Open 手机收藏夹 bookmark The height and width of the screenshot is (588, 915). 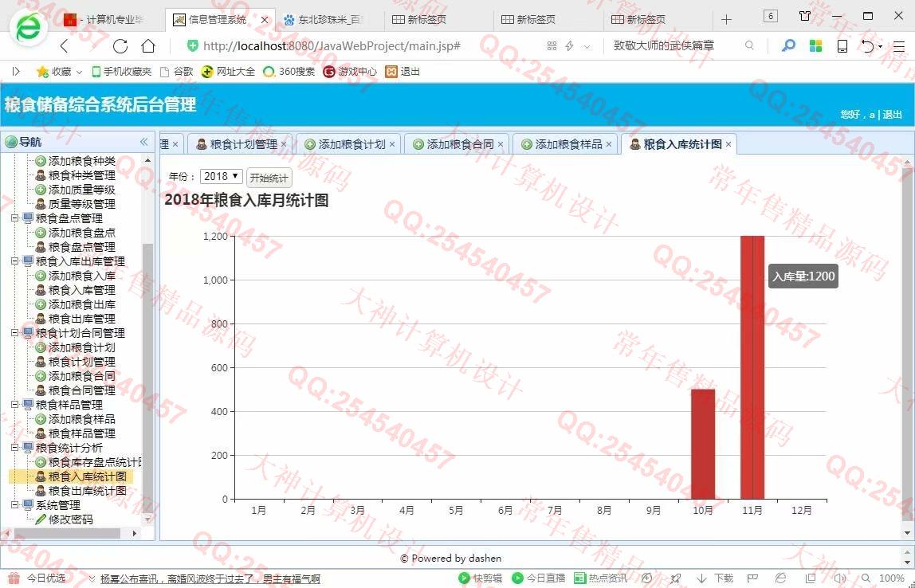(x=121, y=72)
